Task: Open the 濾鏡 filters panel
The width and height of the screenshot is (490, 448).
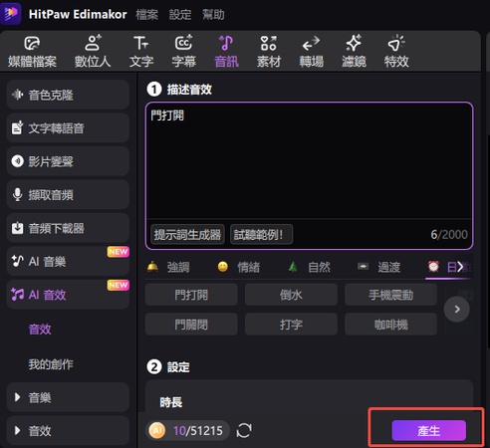Action: [x=354, y=52]
